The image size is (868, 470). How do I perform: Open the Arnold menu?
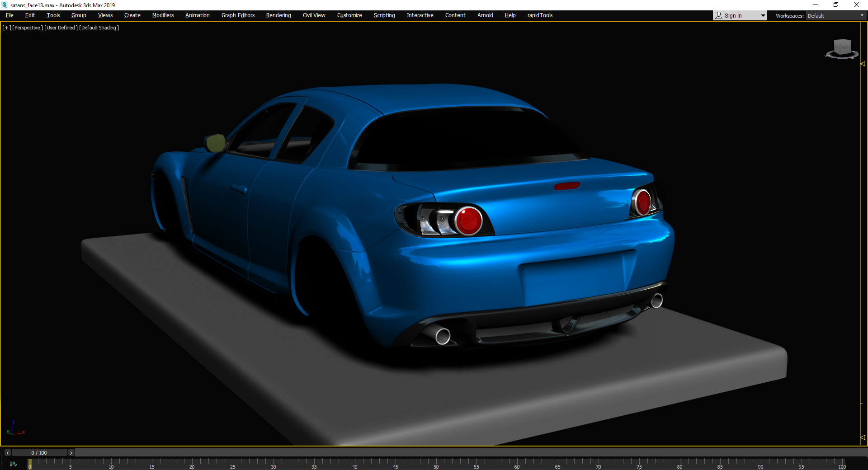pyautogui.click(x=485, y=15)
